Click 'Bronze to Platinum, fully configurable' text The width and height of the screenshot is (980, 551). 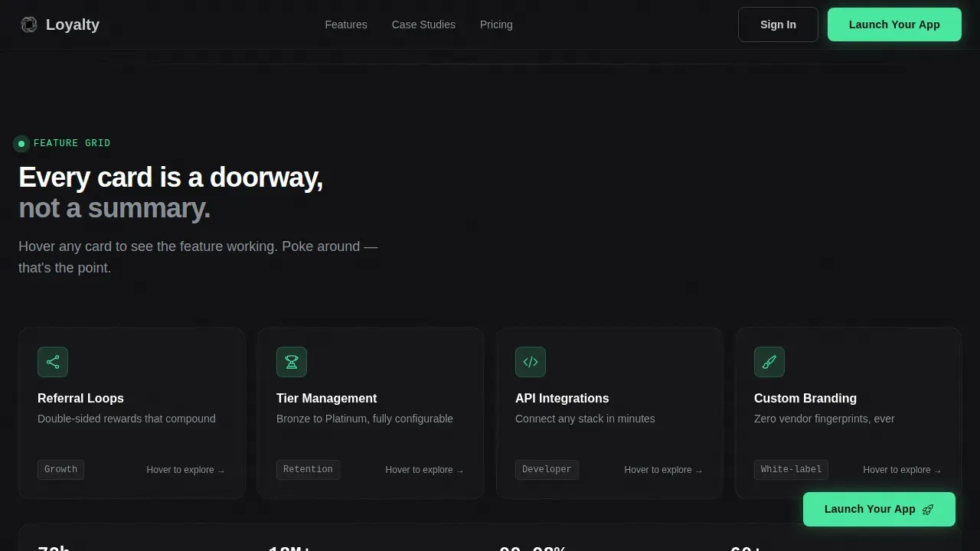364,419
